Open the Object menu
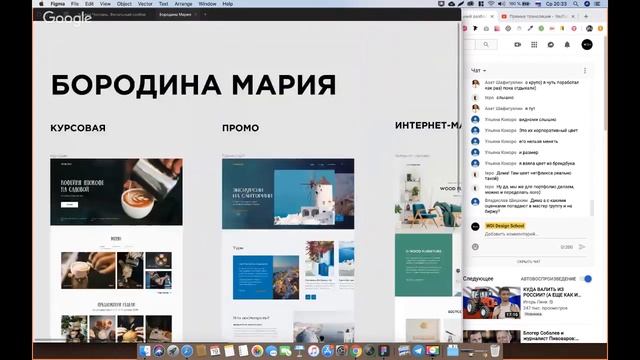Screen dimensions: 640x360 (124, 4)
